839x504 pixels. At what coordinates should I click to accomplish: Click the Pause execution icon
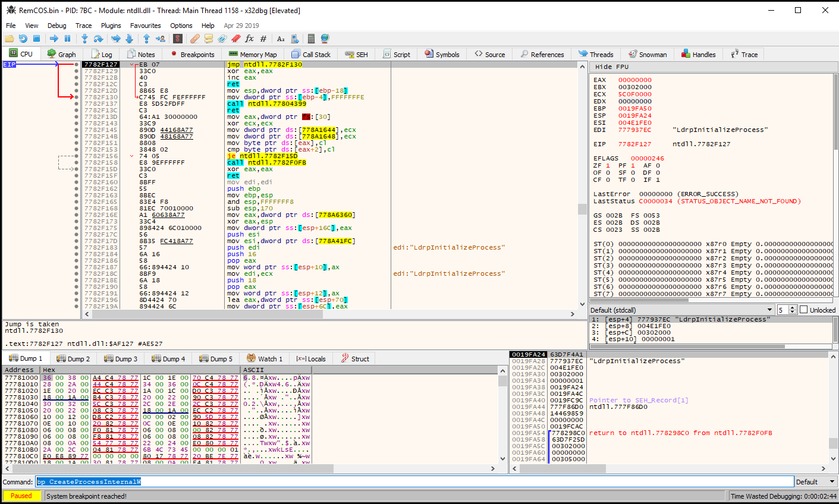67,39
